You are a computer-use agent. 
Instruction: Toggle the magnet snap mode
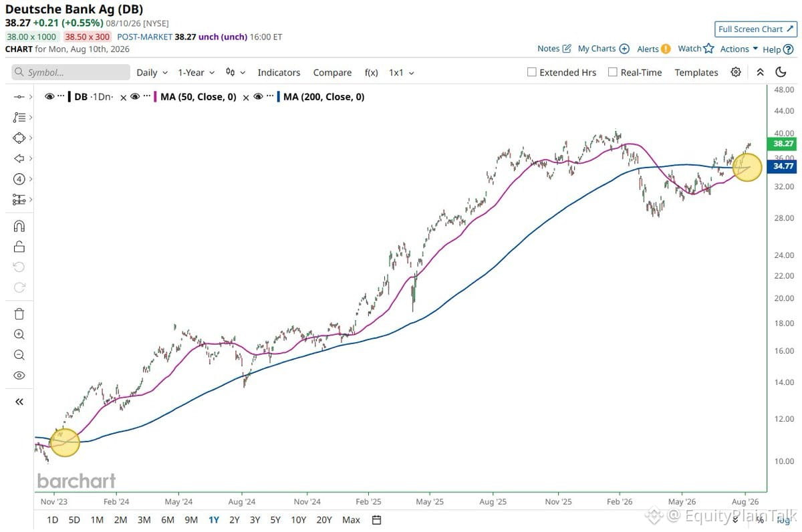point(19,226)
